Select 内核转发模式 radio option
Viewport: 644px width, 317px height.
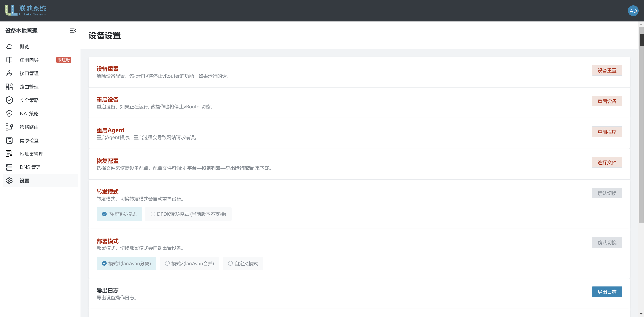[x=119, y=214]
